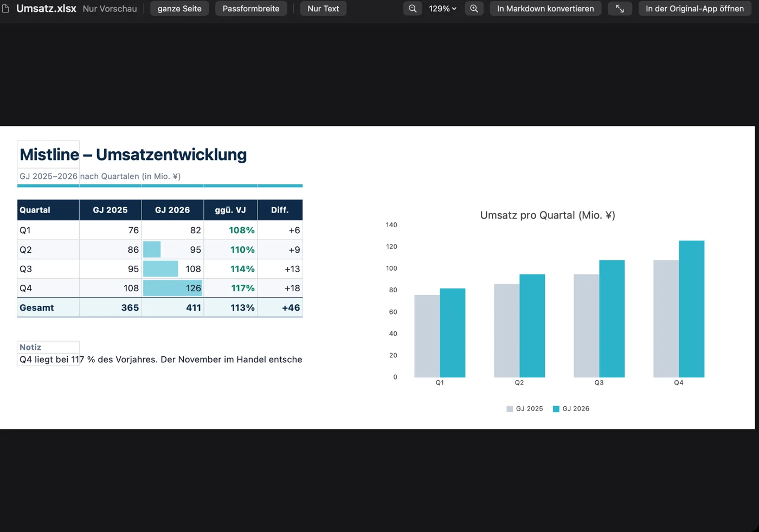The image size is (759, 532).
Task: Open the 129% zoom level dropdown
Action: (442, 9)
